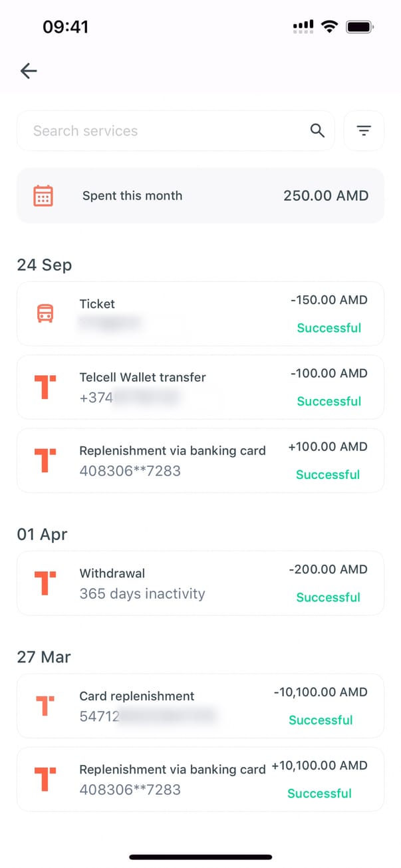Click the search magnifier icon
Screen dimensions: 401x868
click(318, 131)
